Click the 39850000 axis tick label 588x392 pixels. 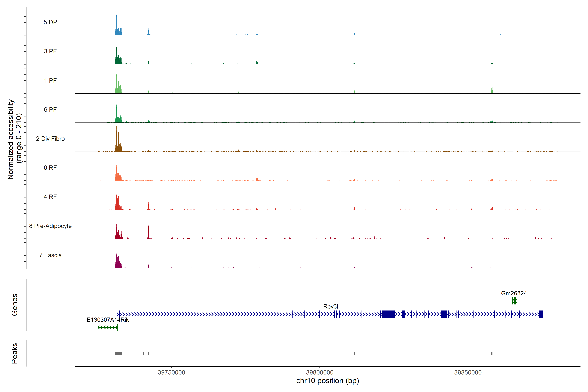point(468,372)
